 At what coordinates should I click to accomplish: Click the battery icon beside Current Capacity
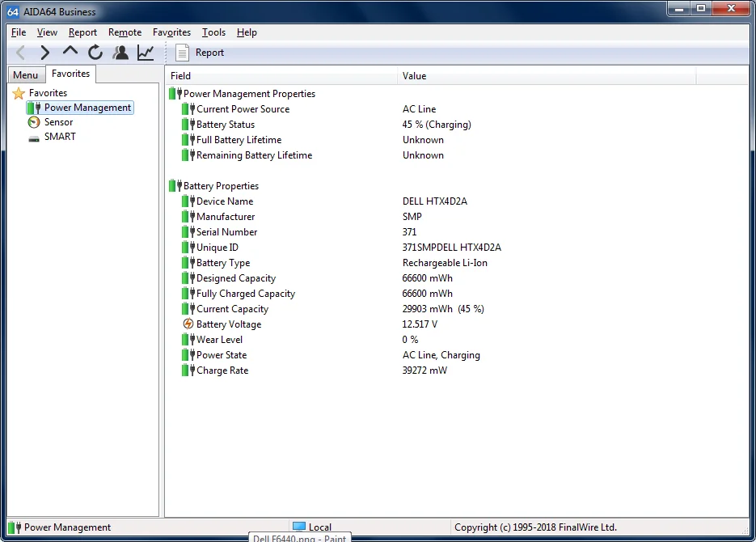(188, 309)
